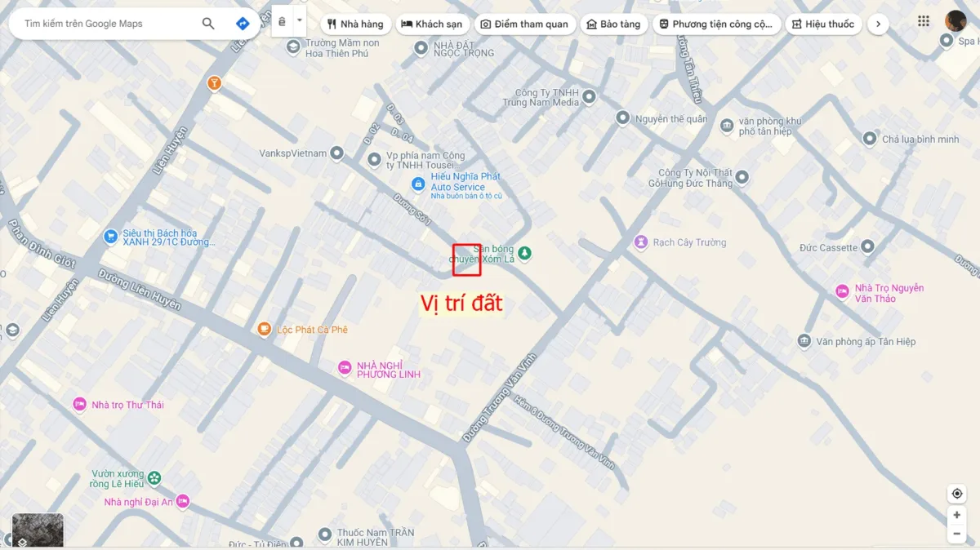The width and height of the screenshot is (980, 550).
Task: Open the Hiếu Nghĩa Phát Auto Service pin
Action: tap(418, 184)
